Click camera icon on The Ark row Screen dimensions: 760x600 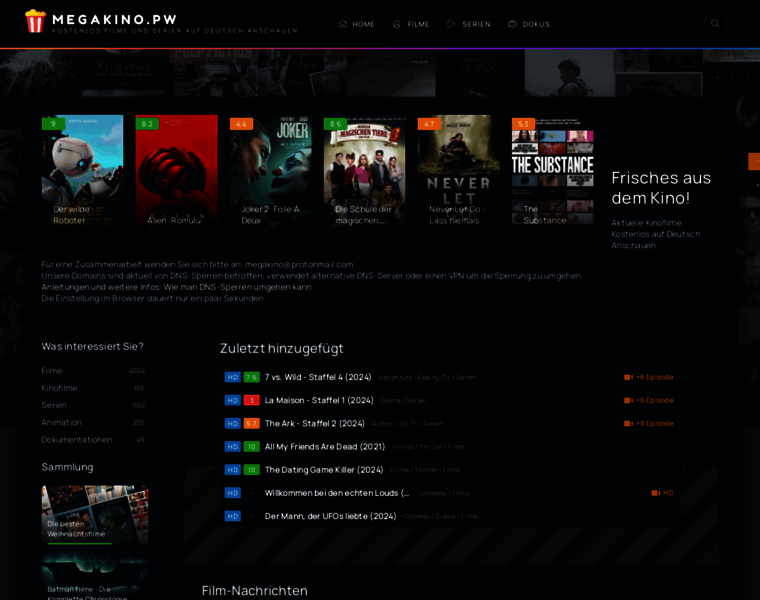tap(628, 424)
